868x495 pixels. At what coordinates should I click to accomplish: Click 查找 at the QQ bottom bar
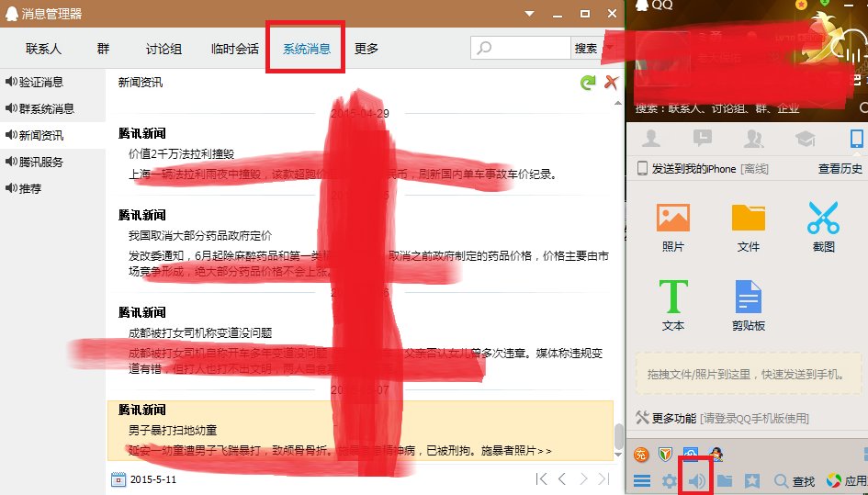pyautogui.click(x=795, y=481)
